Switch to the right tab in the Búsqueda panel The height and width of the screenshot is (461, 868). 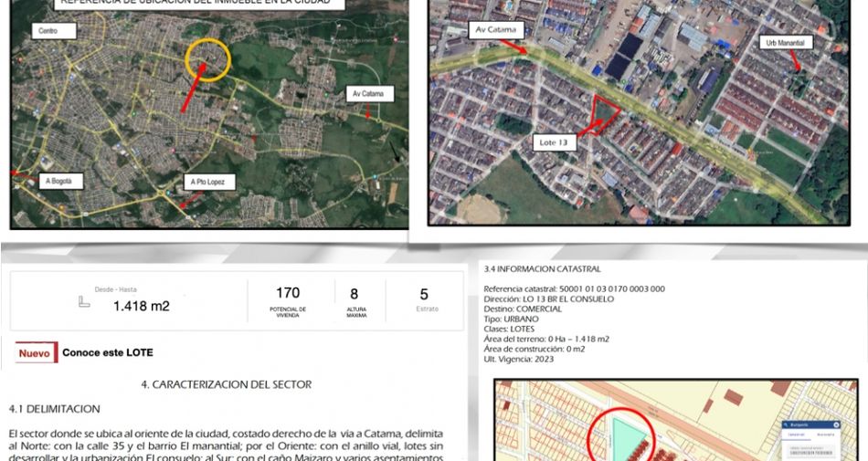pos(825,435)
